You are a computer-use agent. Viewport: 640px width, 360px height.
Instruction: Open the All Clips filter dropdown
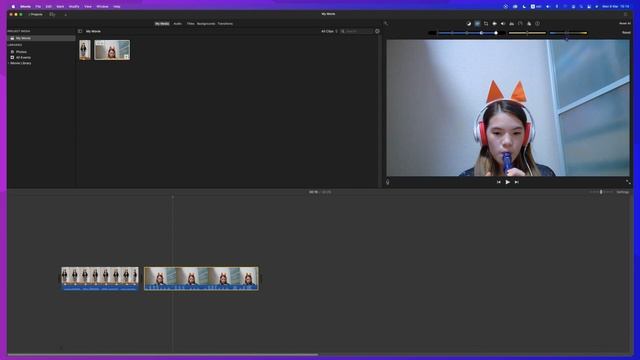coord(329,31)
